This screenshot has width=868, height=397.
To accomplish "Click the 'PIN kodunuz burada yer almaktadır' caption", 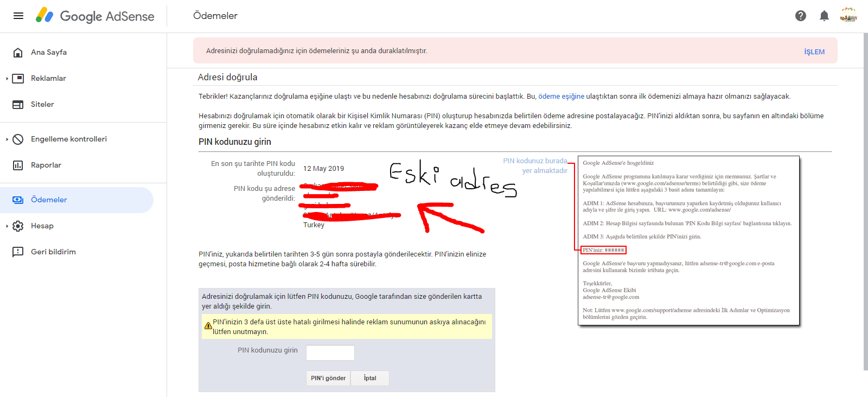I will [x=535, y=166].
